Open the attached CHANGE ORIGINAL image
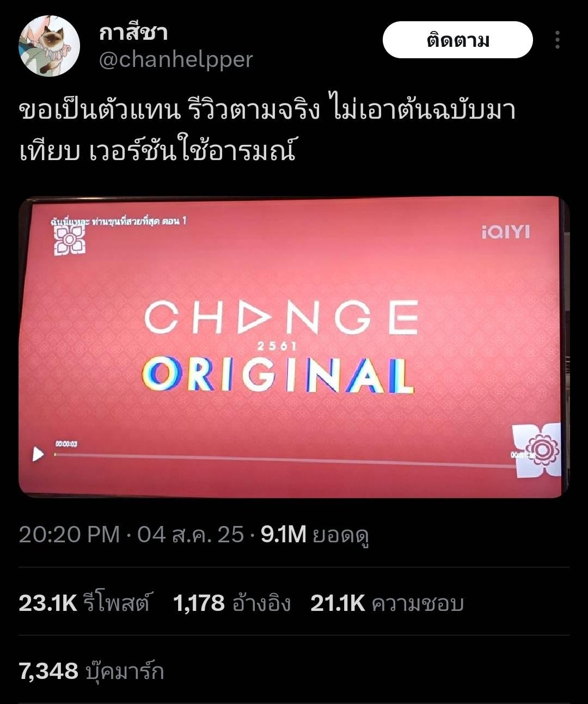Image resolution: width=588 pixels, height=704 pixels. tap(294, 347)
